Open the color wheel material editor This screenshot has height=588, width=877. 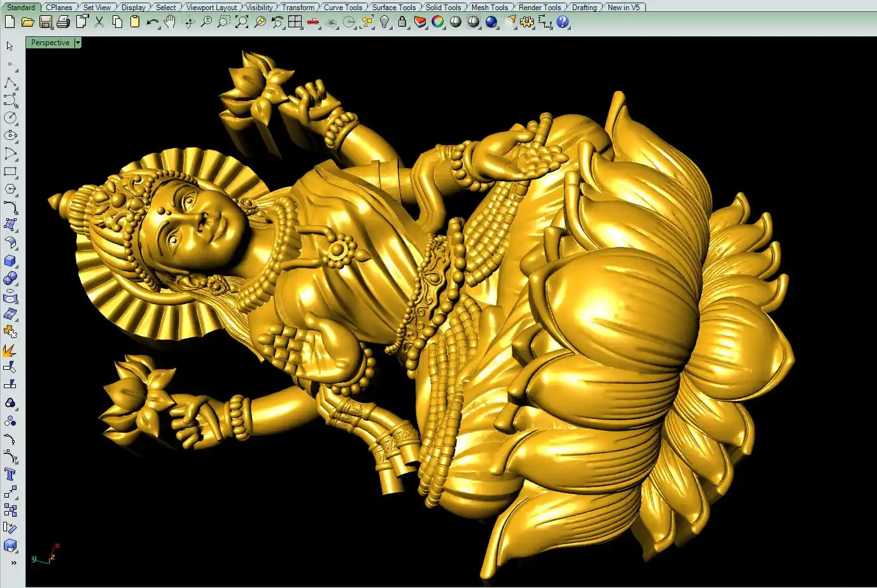point(438,22)
